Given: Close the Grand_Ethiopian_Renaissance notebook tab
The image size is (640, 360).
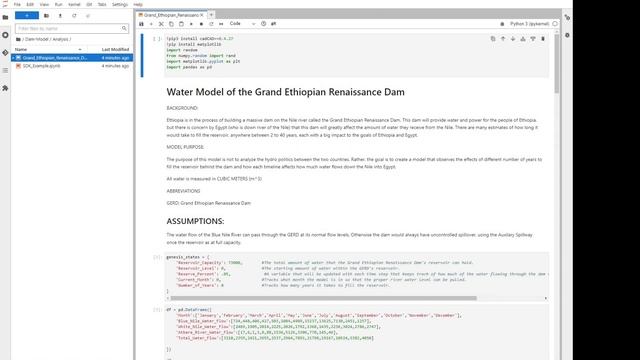Looking at the screenshot, I should pyautogui.click(x=202, y=15).
